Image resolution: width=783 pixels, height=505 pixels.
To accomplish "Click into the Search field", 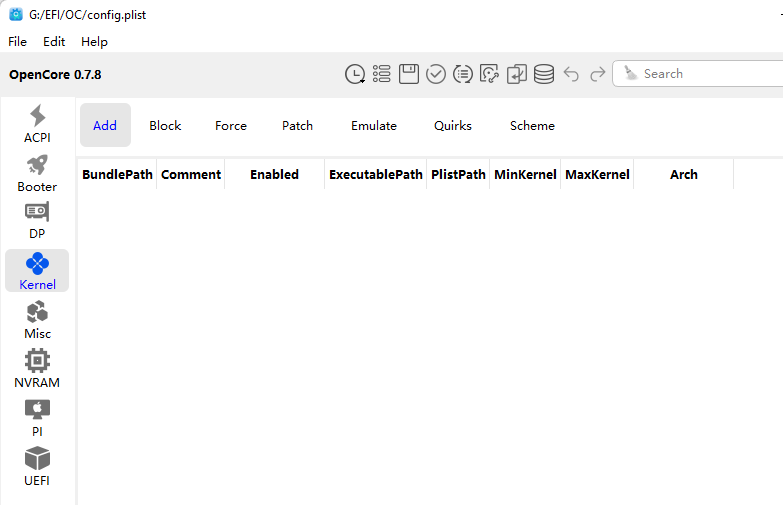I will pyautogui.click(x=699, y=73).
